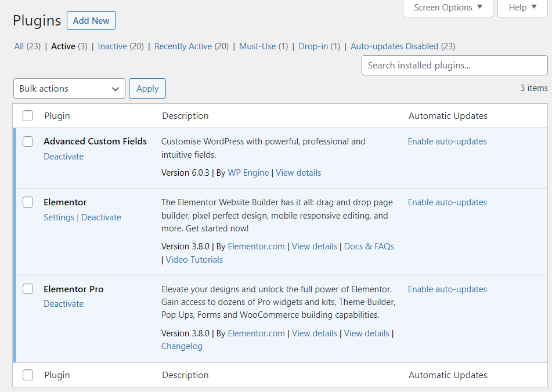This screenshot has width=552, height=392.
Task: Focus the Search installed plugins field
Action: pos(454,66)
